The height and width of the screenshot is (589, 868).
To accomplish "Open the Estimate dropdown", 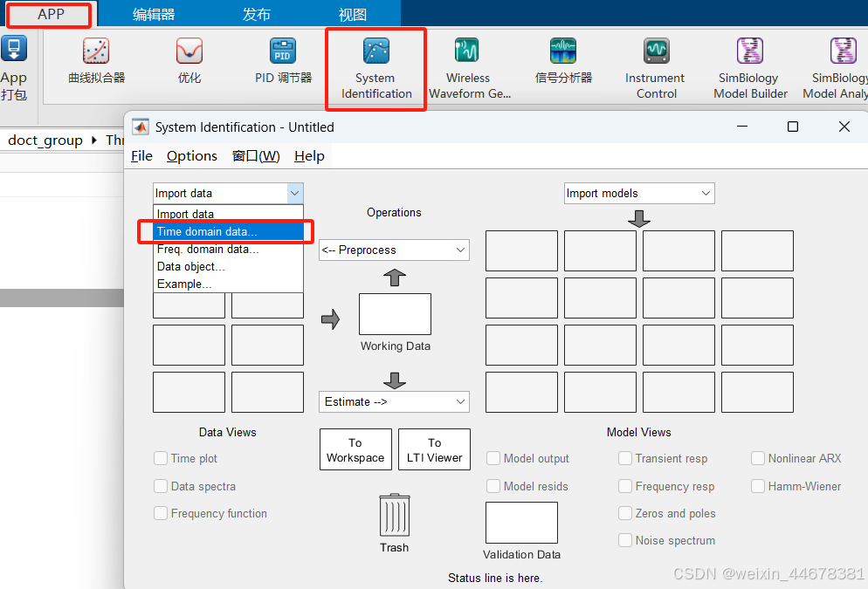I will pos(394,401).
